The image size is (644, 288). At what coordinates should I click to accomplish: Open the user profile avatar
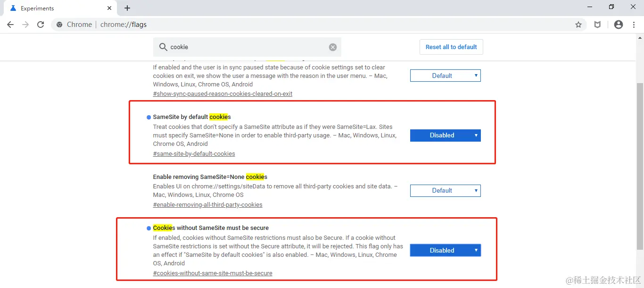pyautogui.click(x=619, y=25)
